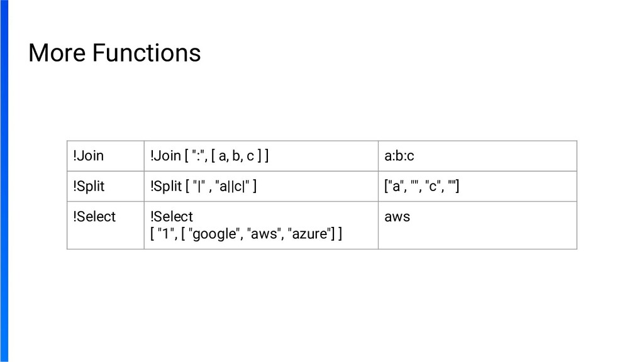Select the !Join function name cell
Screen dimensions: 644x362
tap(89, 156)
